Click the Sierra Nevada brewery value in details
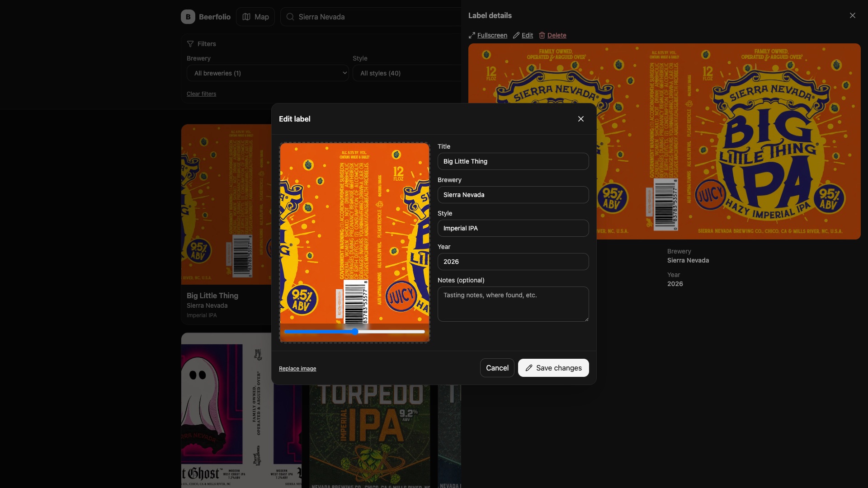Image resolution: width=868 pixels, height=488 pixels. (x=688, y=260)
